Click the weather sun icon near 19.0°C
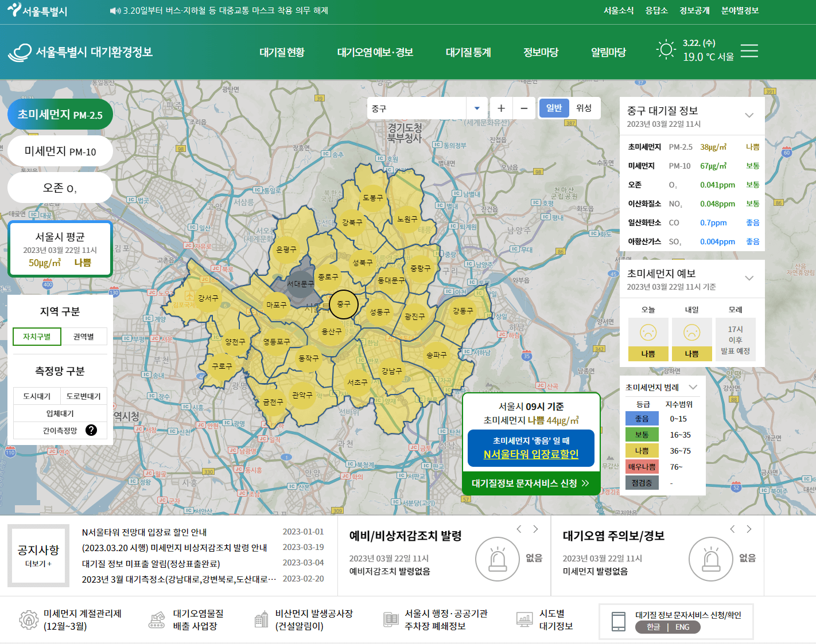816x644 pixels. 665,49
